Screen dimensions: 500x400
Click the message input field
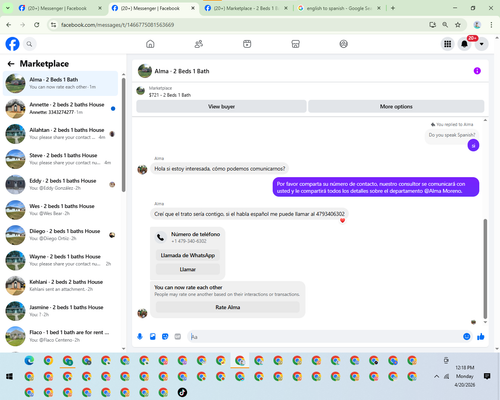325,337
